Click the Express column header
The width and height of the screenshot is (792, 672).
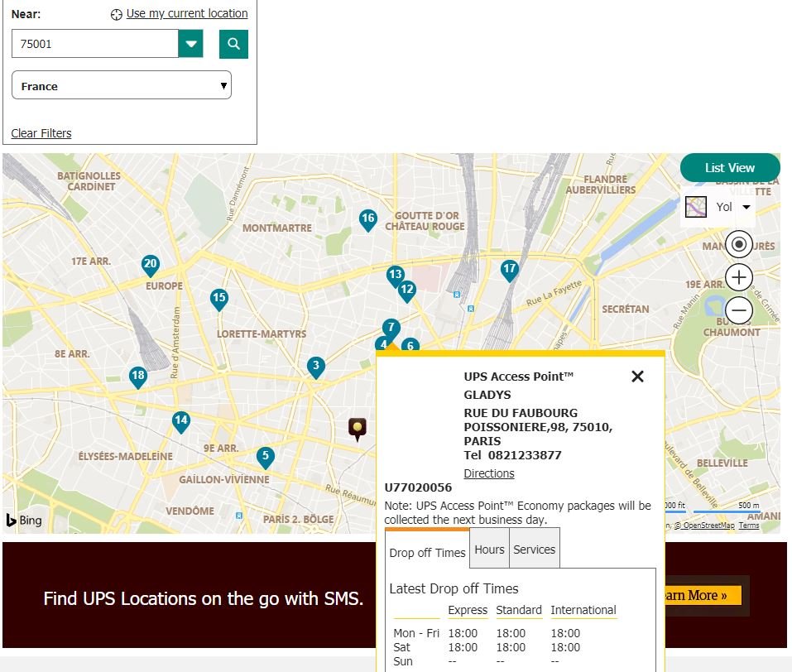coord(468,610)
